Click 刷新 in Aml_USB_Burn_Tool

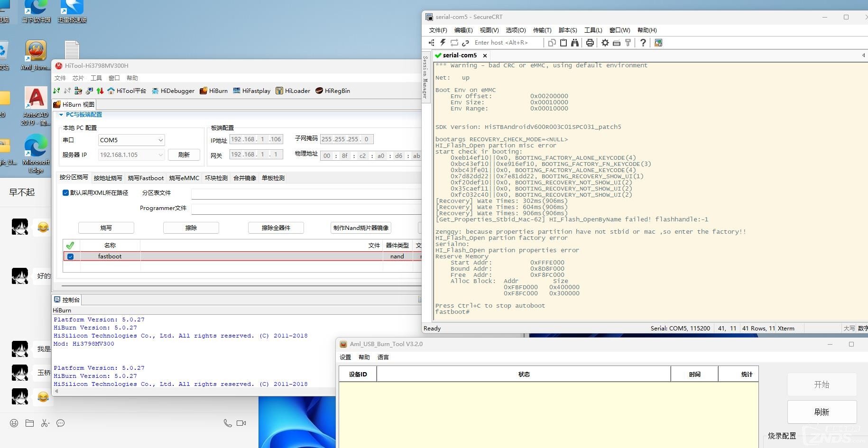[822, 412]
